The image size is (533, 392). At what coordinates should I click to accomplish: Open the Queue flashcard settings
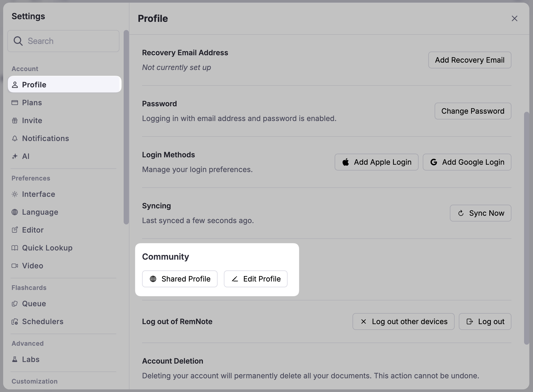coord(34,304)
